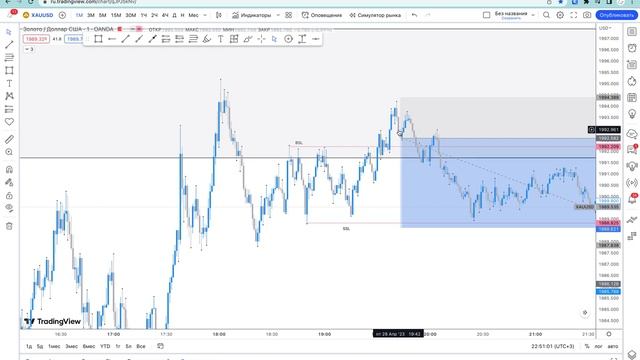Select the Text annotation tool in left sidebar
Screen dimensions: 640x360
point(9,83)
